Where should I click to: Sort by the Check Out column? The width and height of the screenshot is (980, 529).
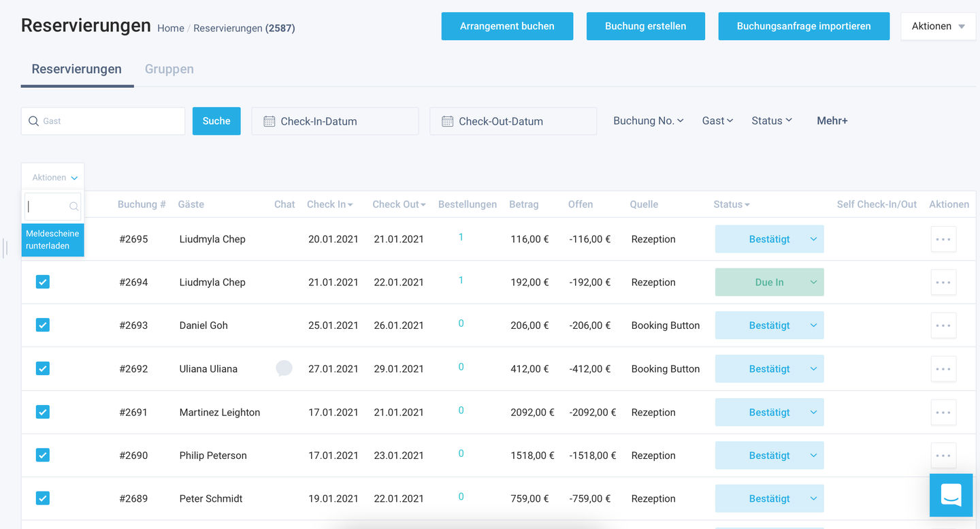tap(399, 204)
